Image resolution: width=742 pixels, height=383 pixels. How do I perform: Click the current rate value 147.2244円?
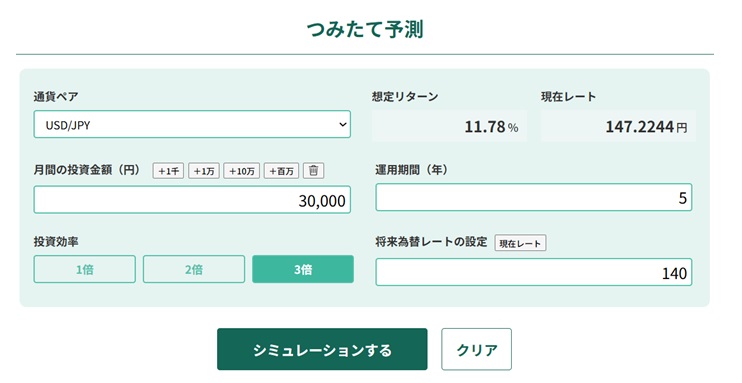point(646,127)
